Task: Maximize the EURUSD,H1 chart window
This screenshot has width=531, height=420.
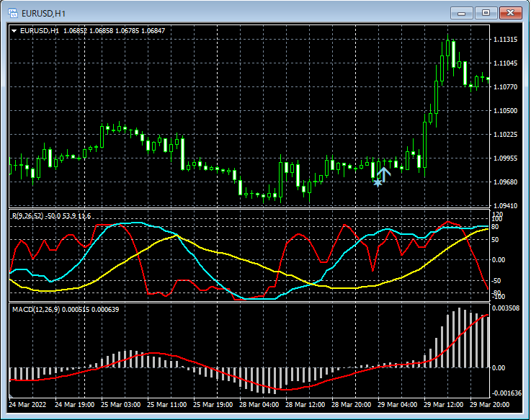Action: point(486,13)
